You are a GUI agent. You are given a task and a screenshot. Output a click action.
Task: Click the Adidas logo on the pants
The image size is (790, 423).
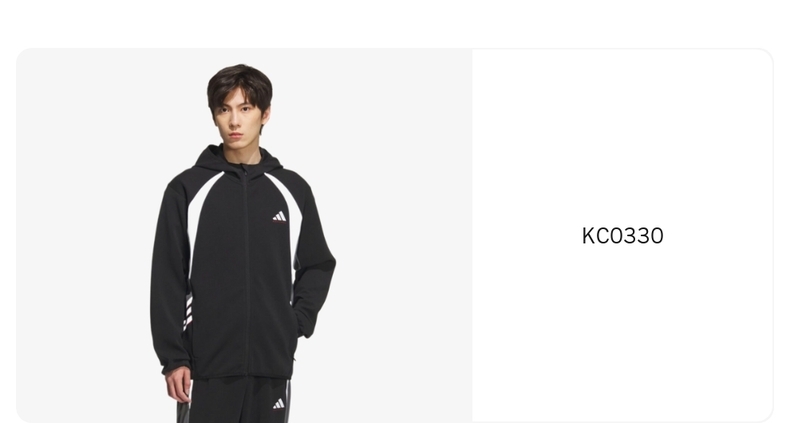point(279,404)
